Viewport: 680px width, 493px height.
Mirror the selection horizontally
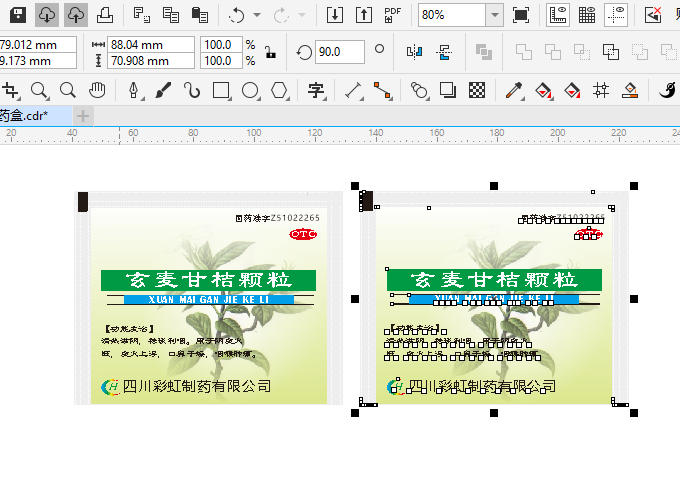pos(414,52)
